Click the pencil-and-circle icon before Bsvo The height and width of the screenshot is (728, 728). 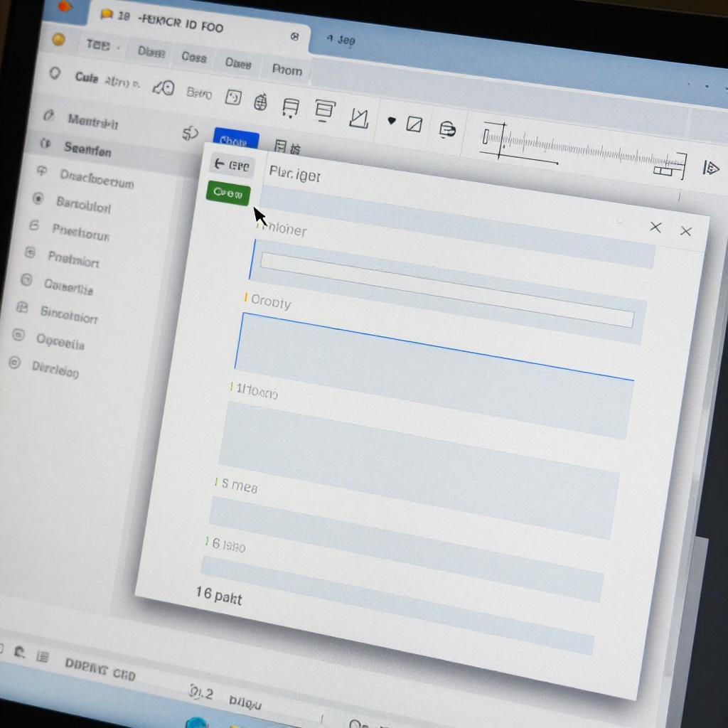tap(164, 87)
